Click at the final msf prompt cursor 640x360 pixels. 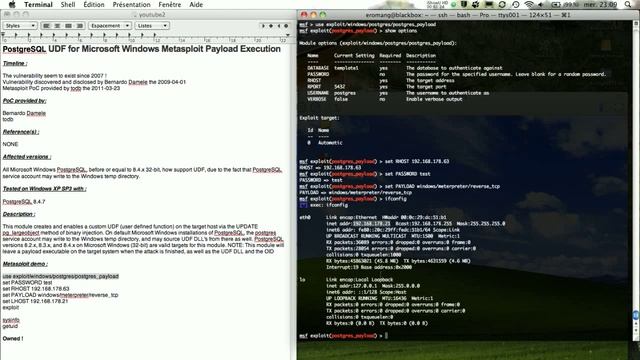point(386,336)
